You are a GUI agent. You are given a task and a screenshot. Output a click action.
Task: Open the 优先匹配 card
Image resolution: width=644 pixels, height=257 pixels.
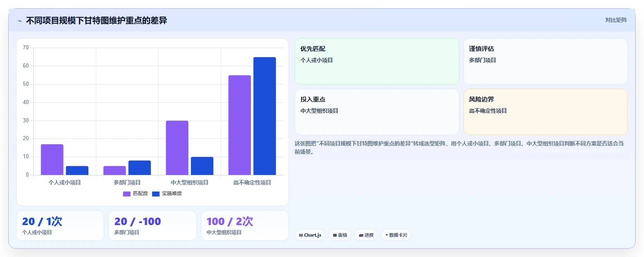[377, 61]
